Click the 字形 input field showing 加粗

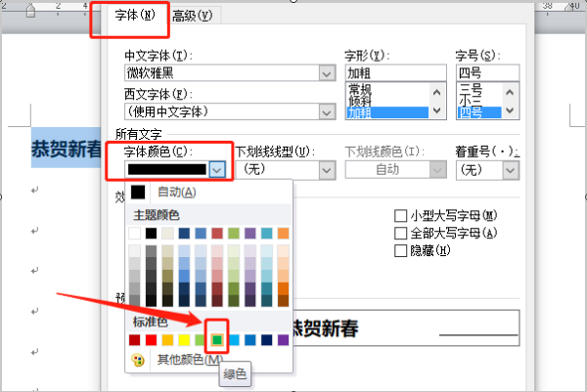(395, 72)
